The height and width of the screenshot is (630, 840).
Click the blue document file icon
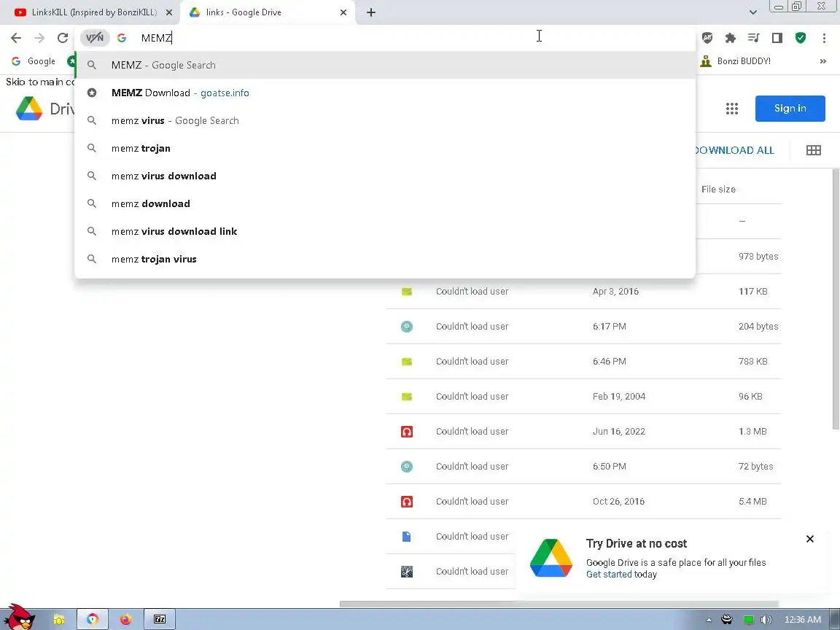(407, 536)
